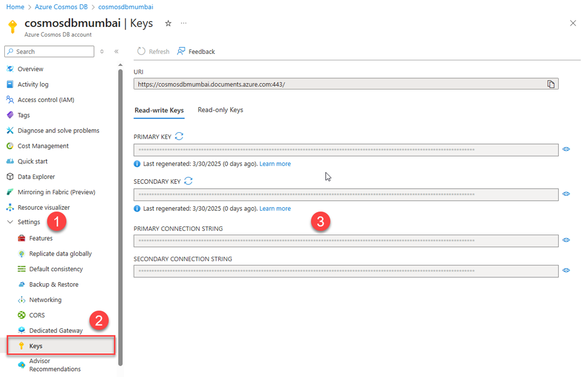Regenerate the primary key
The width and height of the screenshot is (588, 377).
click(x=179, y=137)
